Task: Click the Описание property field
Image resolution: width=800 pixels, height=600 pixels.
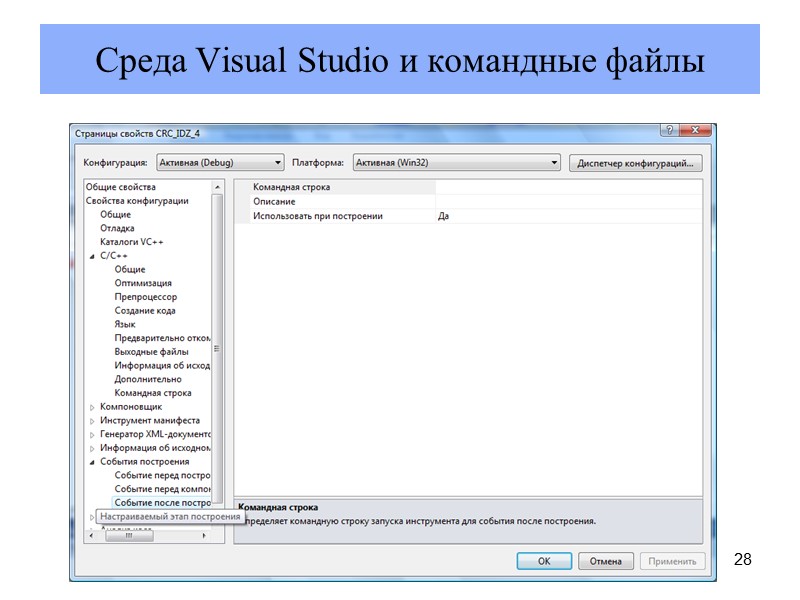Action: pos(330,200)
